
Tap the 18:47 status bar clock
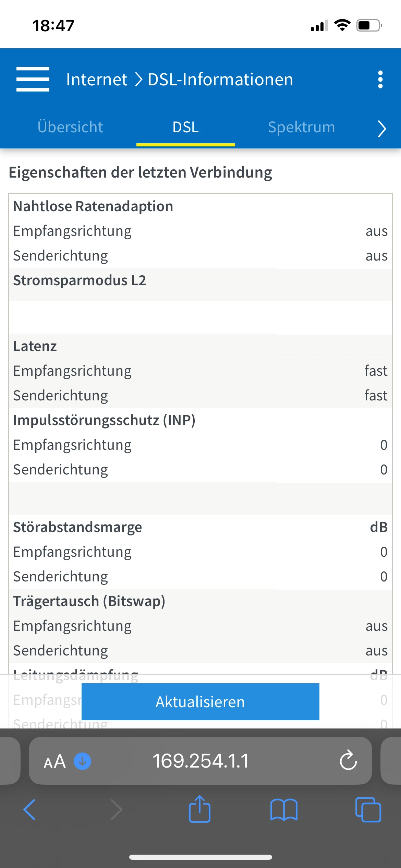tap(53, 26)
